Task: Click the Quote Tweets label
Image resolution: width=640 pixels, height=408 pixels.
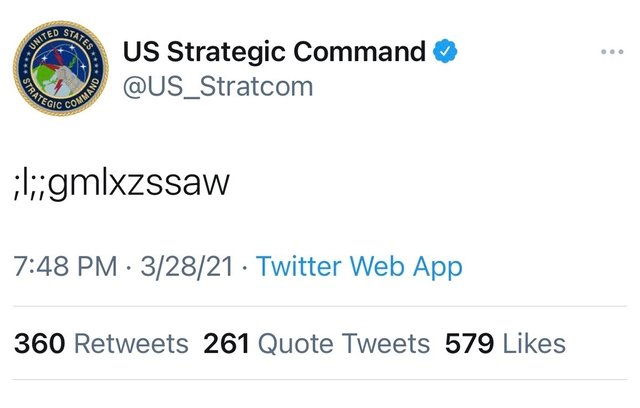Action: (344, 344)
